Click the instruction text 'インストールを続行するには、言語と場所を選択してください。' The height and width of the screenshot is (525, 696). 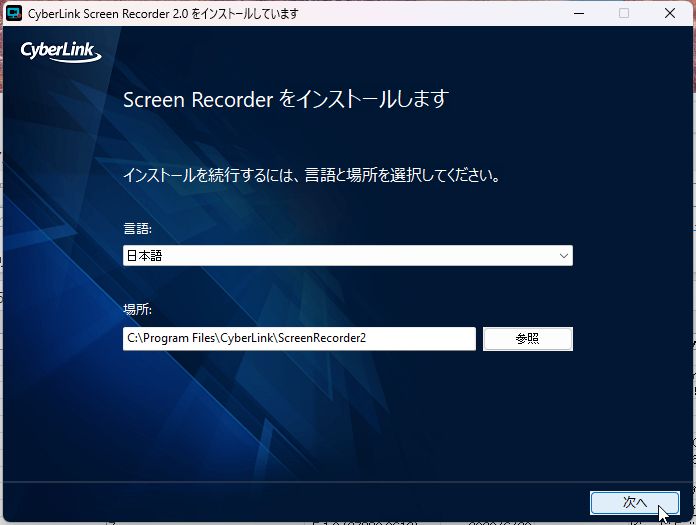point(312,175)
